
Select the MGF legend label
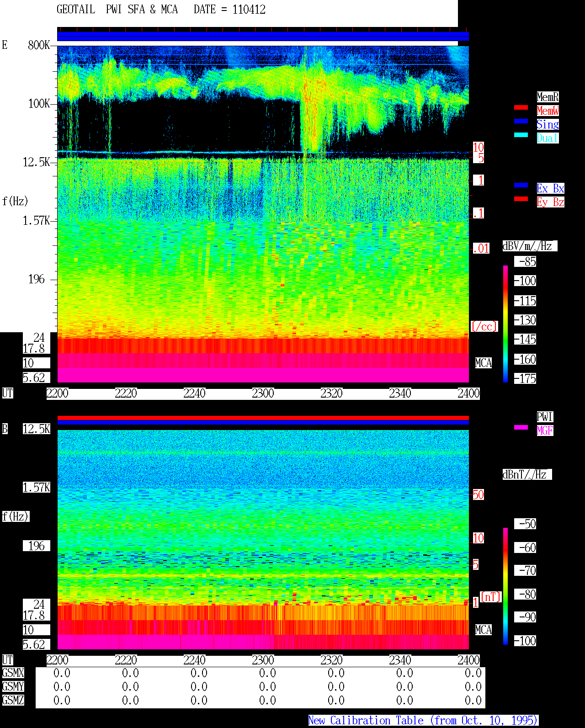tap(545, 430)
